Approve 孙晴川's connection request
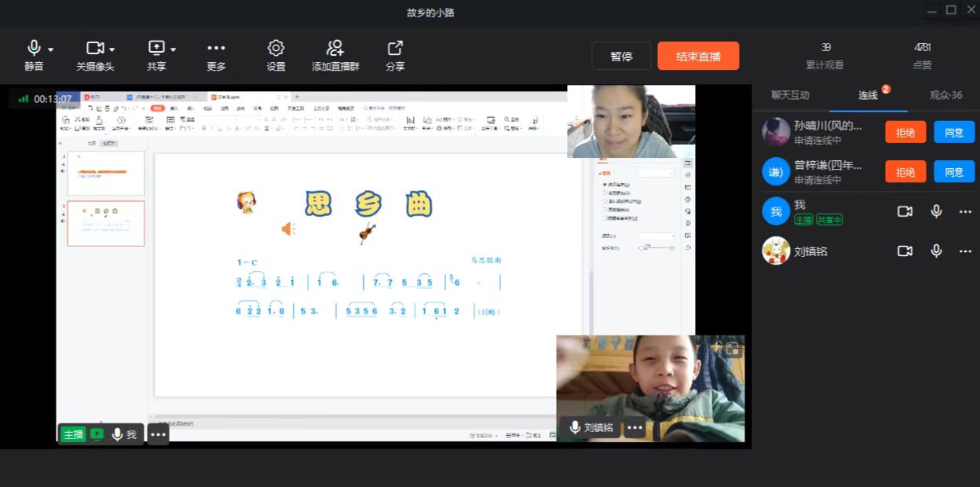This screenshot has width=980, height=487. (954, 132)
